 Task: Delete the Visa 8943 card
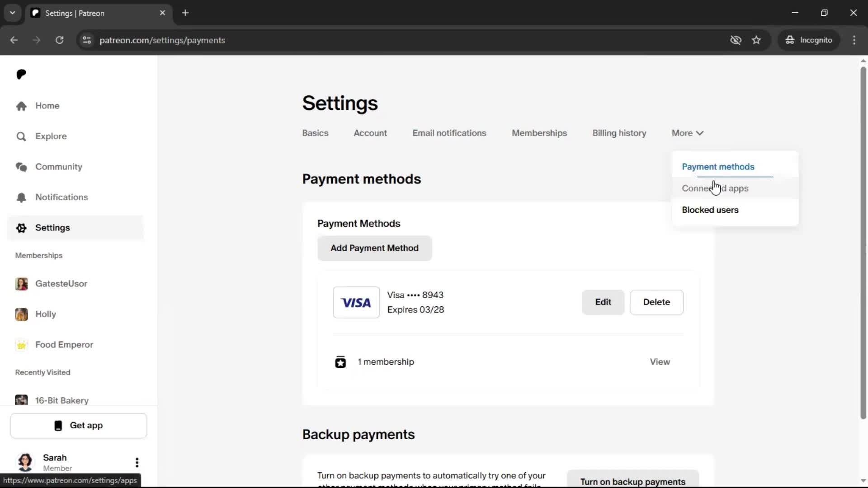656,302
